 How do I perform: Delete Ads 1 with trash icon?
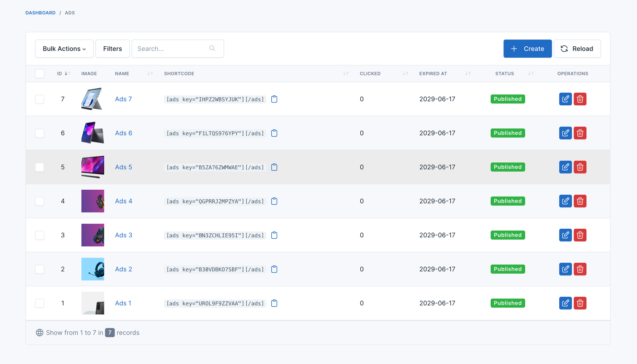tap(580, 303)
